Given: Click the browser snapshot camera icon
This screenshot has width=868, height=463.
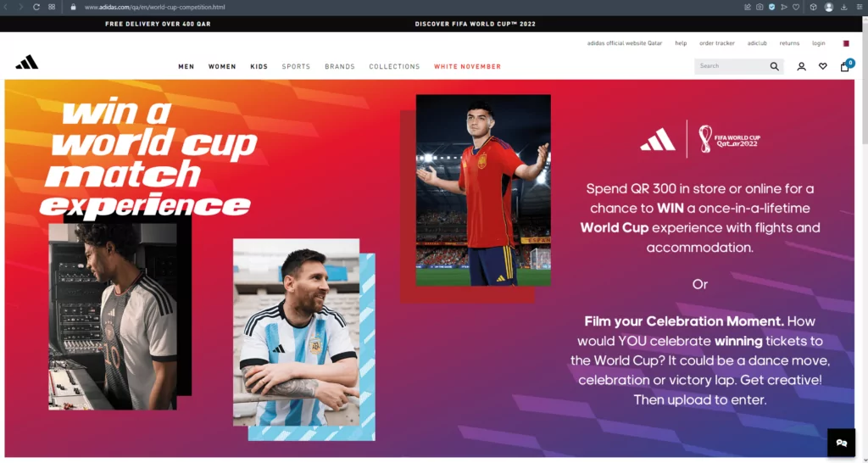Looking at the screenshot, I should click(759, 7).
